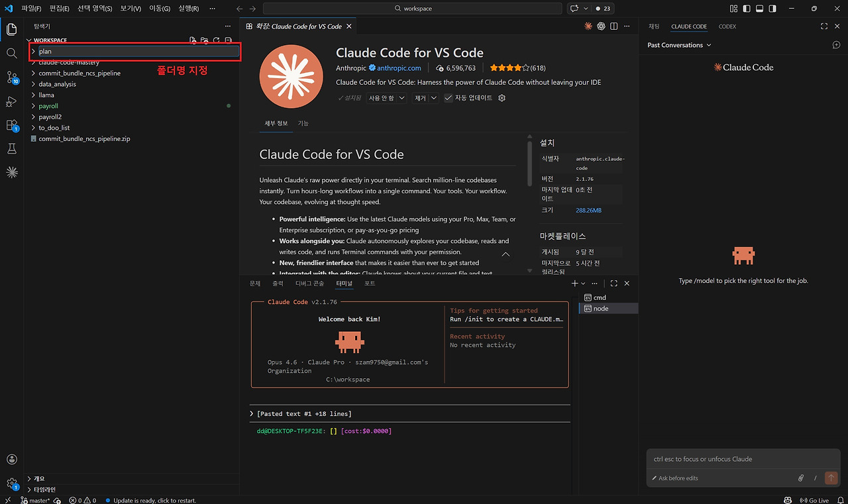Open the uninstall button dropdown arrow
Screen dimensions: 848x504
point(434,98)
